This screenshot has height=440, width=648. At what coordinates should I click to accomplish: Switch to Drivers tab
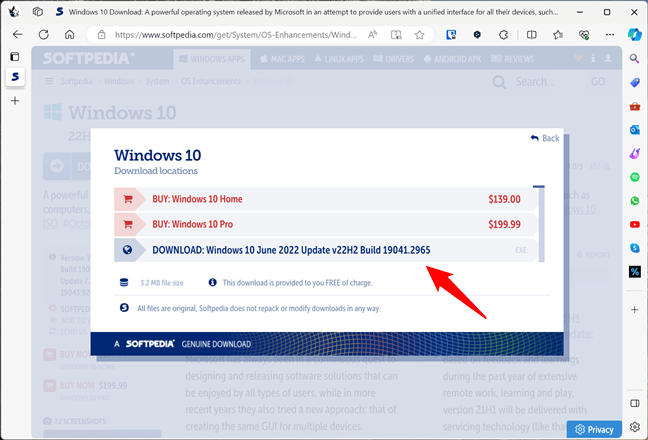point(394,59)
